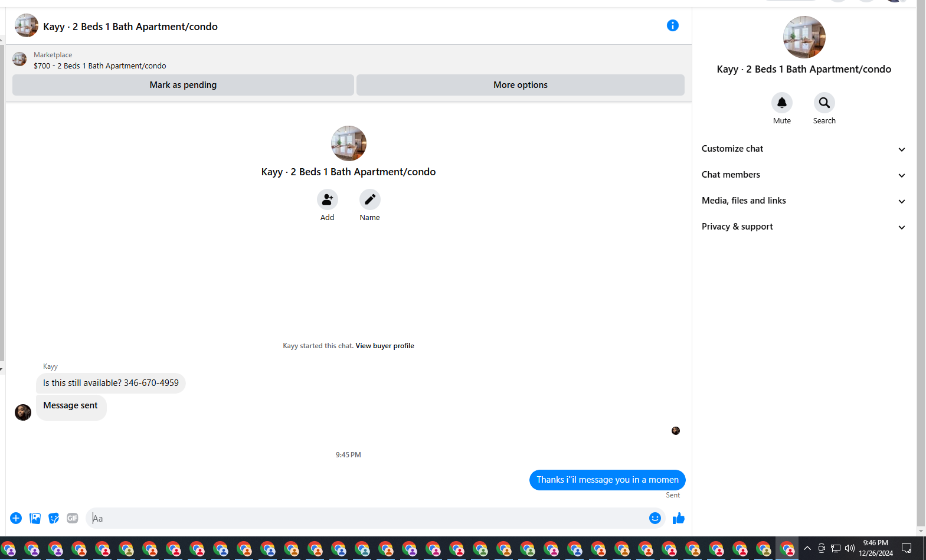Click the Marketplace listing thumbnail
The width and height of the screenshot is (926, 560).
tap(19, 59)
